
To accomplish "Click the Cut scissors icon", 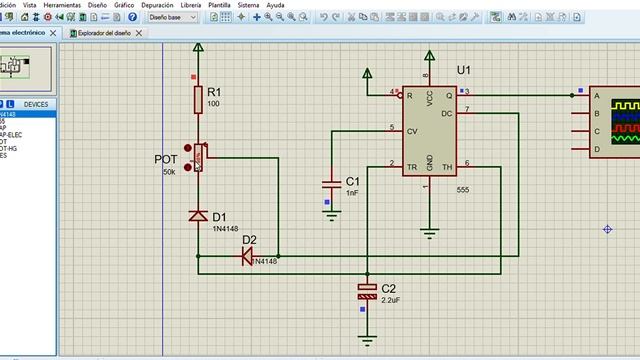I will pyautogui.click(x=351, y=17).
